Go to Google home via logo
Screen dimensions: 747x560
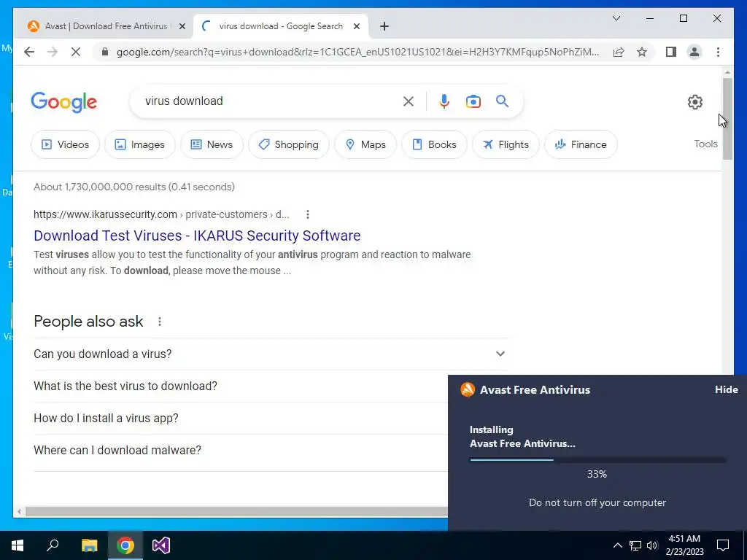(x=64, y=102)
